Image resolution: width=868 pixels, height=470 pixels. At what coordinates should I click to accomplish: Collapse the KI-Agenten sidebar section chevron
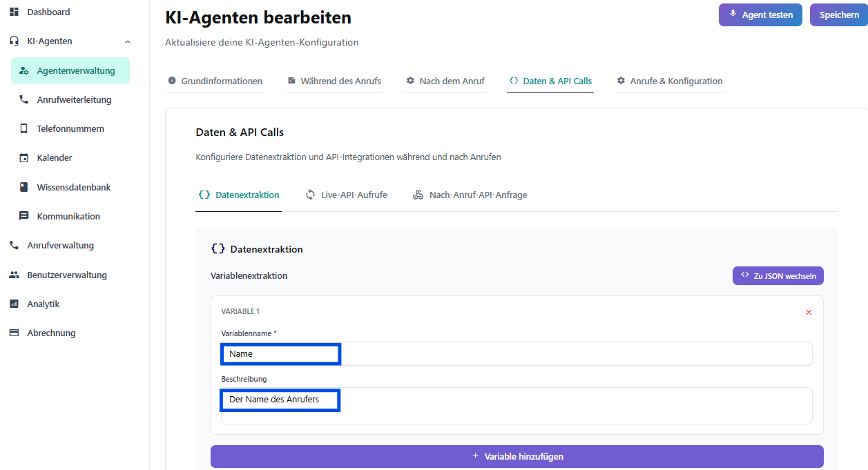click(128, 42)
